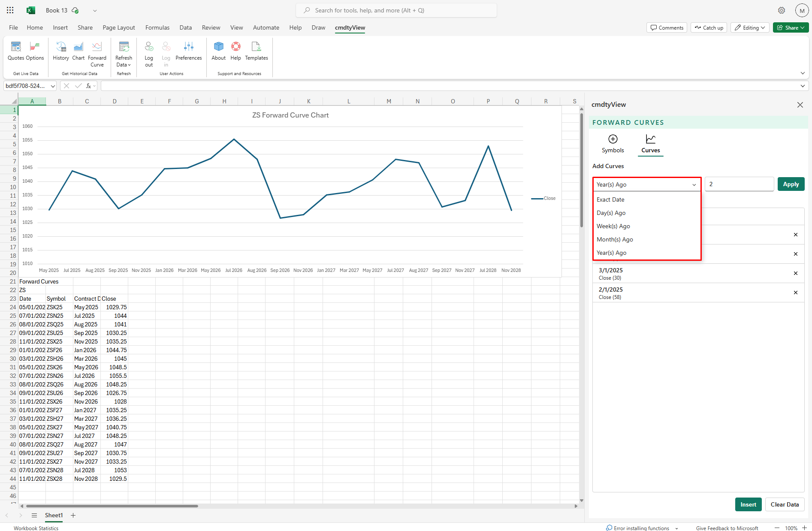812x531 pixels.
Task: Open the History data tool
Action: coord(61,51)
